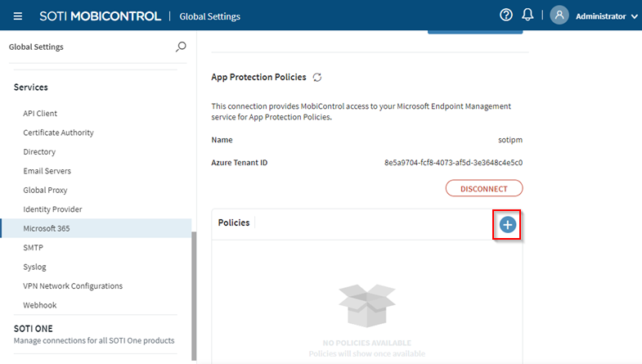Click the sidebar vertical scrollbar
The image size is (642, 364).
(194, 294)
